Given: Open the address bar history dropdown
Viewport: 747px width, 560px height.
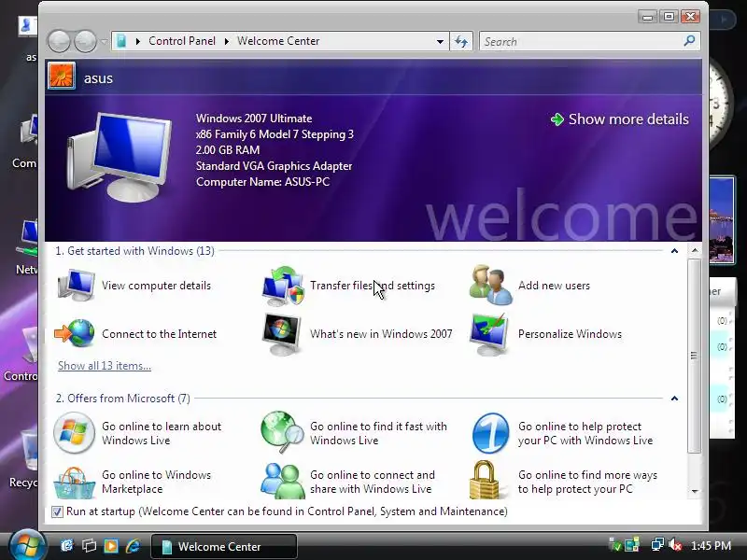Looking at the screenshot, I should (x=440, y=41).
